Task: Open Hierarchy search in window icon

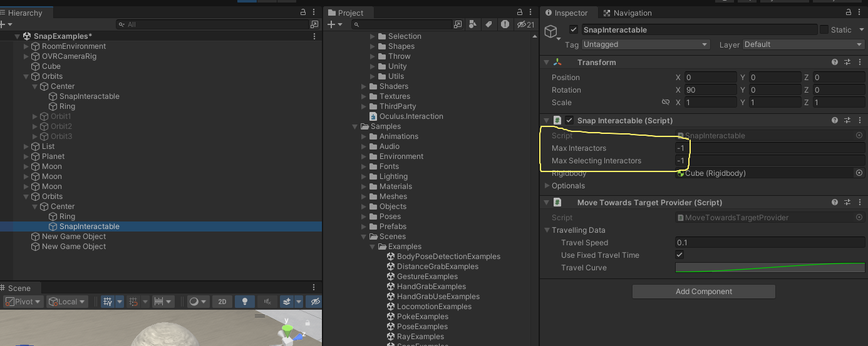Action: pos(314,24)
